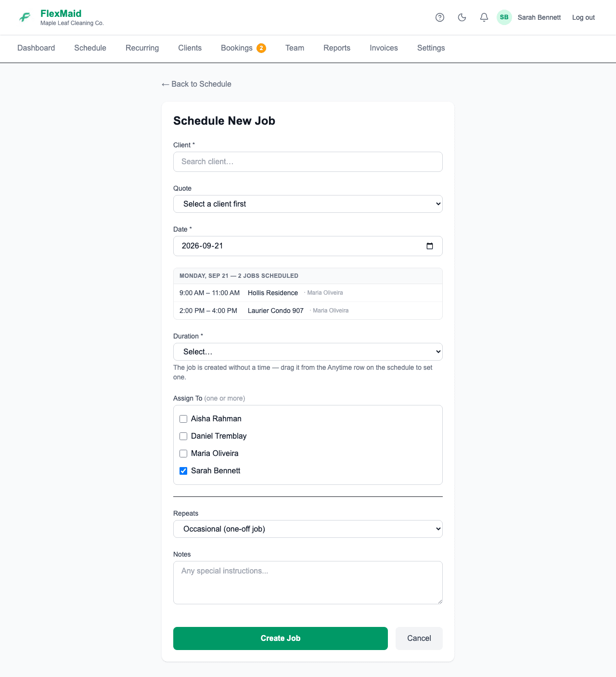Open the Recurring tab
This screenshot has width=616, height=677.
(142, 48)
